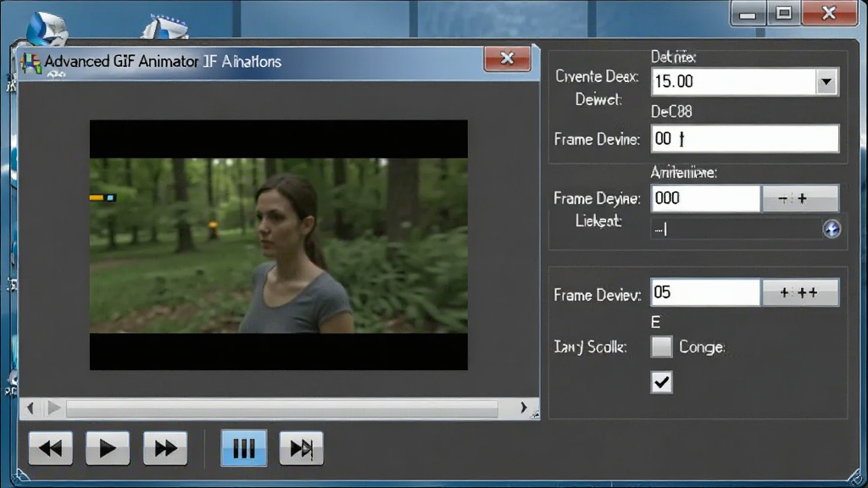Uncheck the checked box below Conge
The image size is (868, 488).
pyautogui.click(x=661, y=382)
